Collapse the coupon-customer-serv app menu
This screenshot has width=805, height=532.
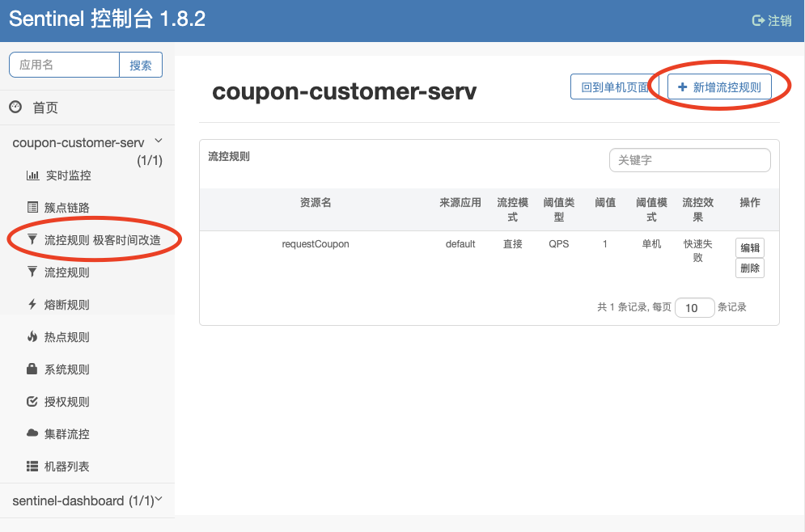pos(159,141)
